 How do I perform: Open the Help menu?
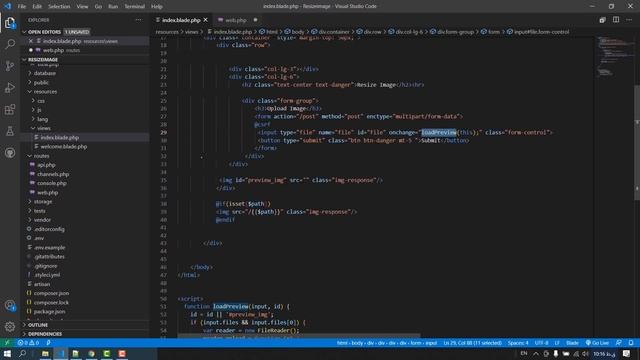coord(157,7)
